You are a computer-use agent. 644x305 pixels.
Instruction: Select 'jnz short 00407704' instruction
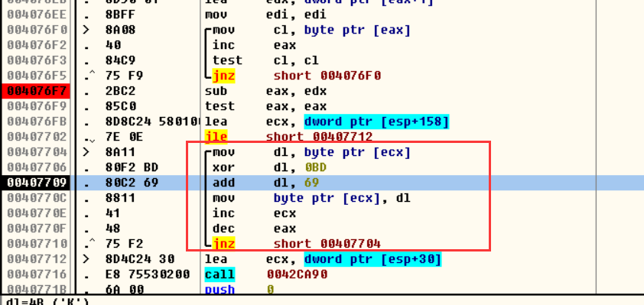click(x=297, y=244)
